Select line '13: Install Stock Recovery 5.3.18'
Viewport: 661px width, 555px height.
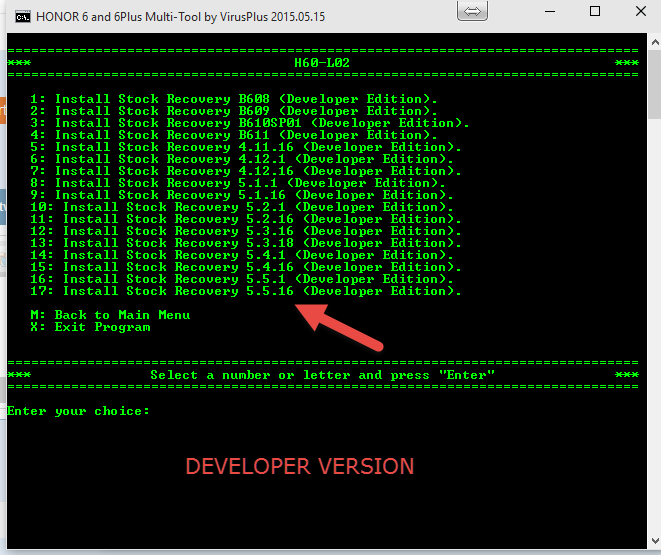click(246, 243)
